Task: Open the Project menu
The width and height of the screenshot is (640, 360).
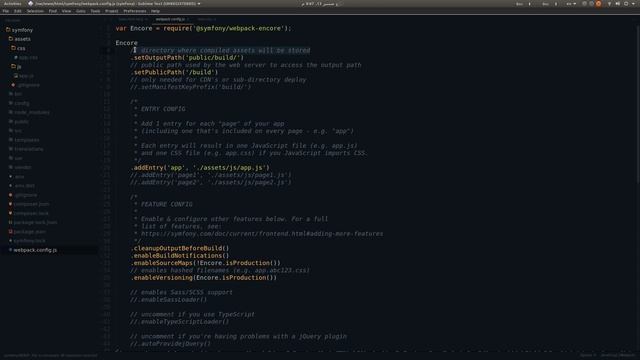Action: (111, 11)
